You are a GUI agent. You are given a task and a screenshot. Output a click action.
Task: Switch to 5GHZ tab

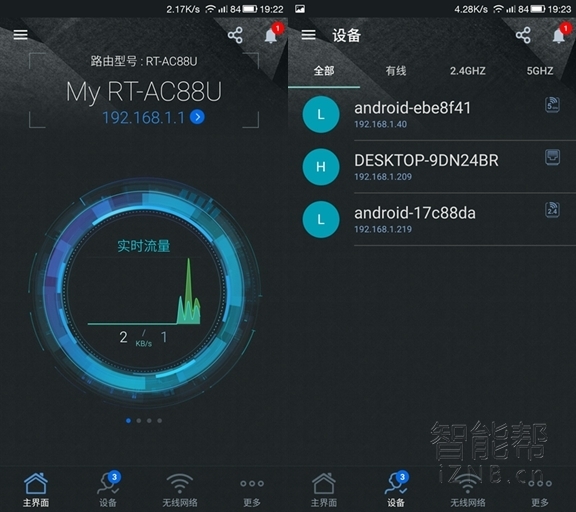540,71
